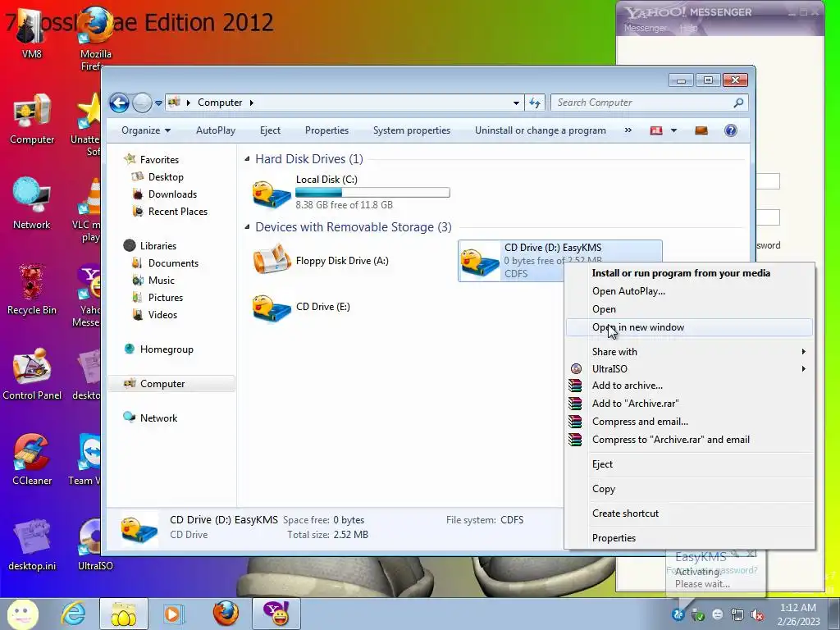Open the address bar history dropdown arrow
Viewport: 840px width, 630px height.
pos(516,103)
